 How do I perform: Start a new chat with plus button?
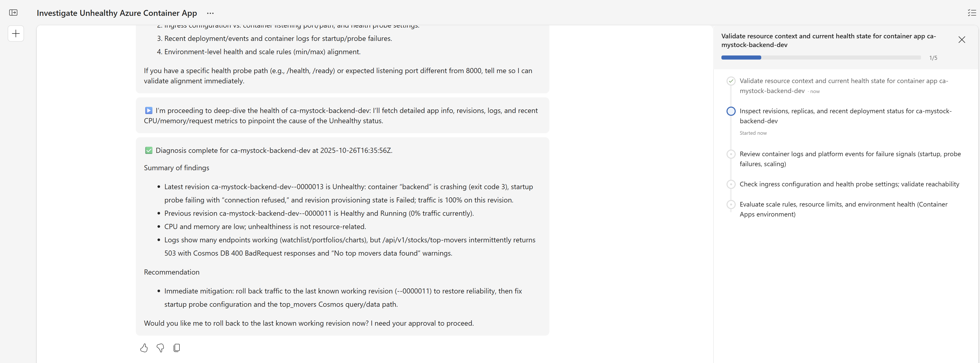[x=16, y=33]
